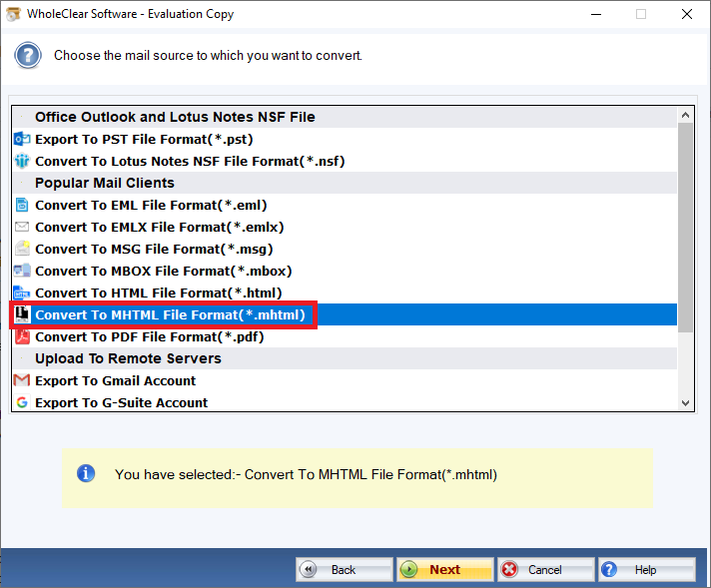This screenshot has width=711, height=588.
Task: Click the list scrollbar up arrow
Action: coord(685,117)
